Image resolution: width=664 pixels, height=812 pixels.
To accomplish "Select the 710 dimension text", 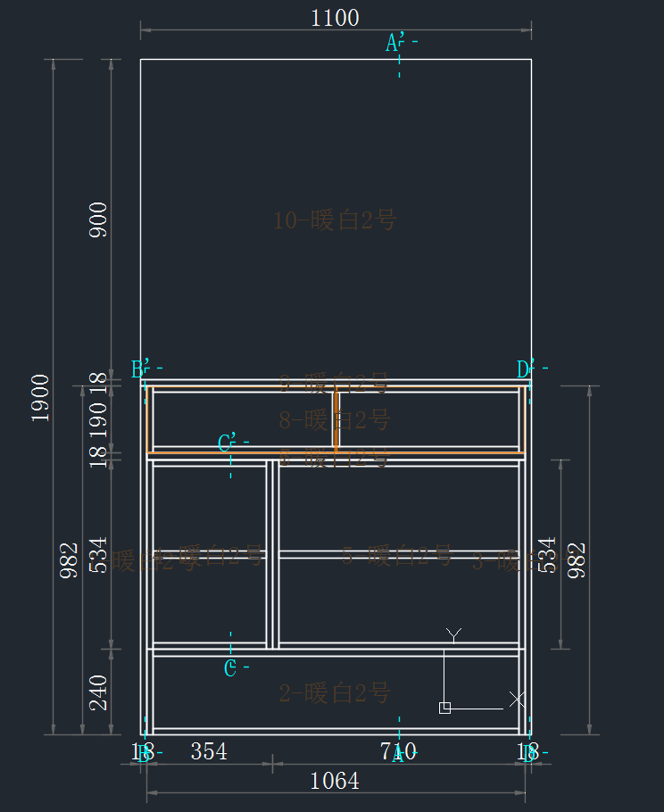I will (398, 751).
